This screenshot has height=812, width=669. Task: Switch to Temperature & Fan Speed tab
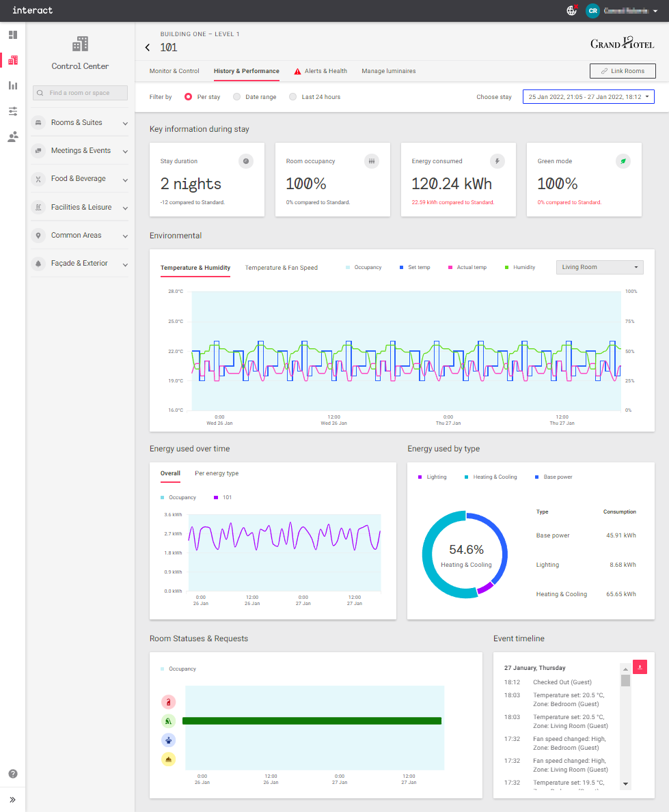click(x=281, y=268)
